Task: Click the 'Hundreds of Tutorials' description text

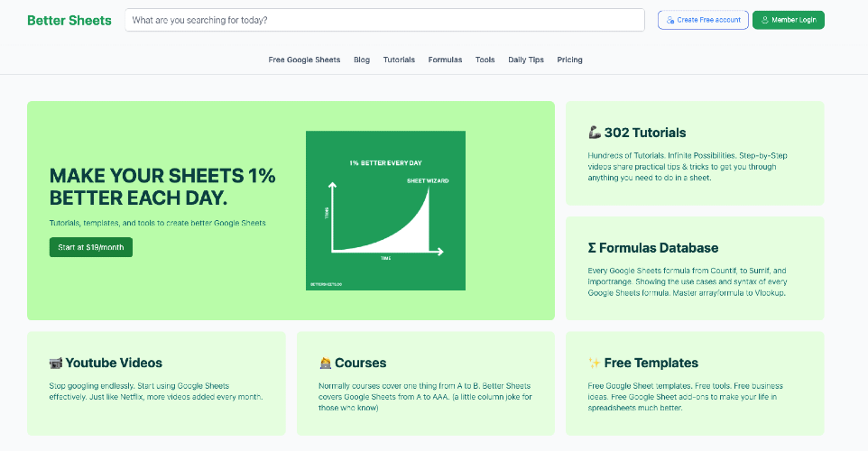Action: [x=688, y=167]
